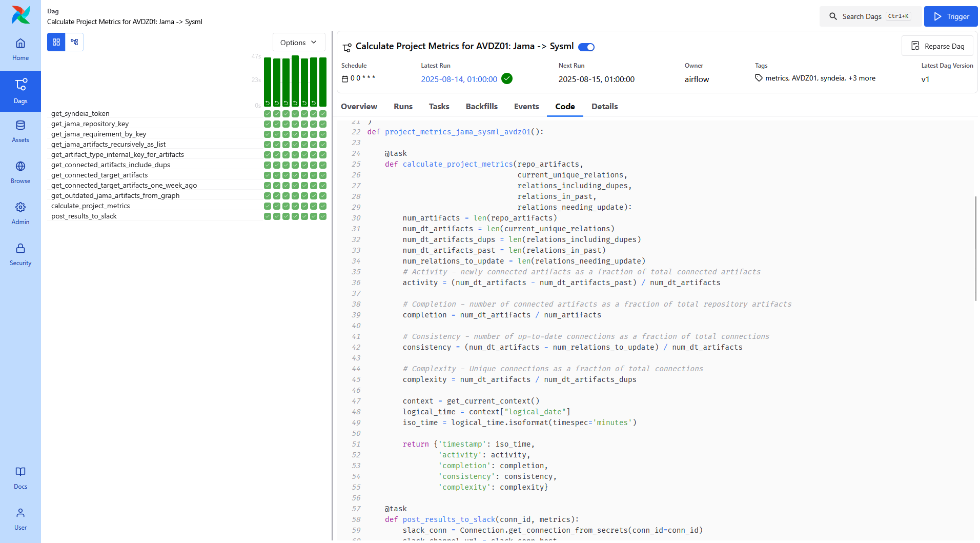Click the tag icon beside metrics tags

[x=759, y=78]
